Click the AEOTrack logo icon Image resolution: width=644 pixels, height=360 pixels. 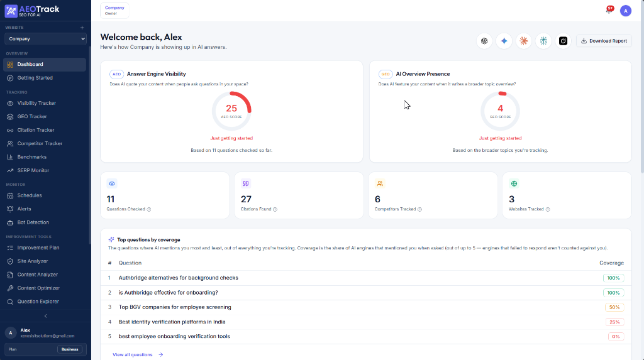point(11,11)
